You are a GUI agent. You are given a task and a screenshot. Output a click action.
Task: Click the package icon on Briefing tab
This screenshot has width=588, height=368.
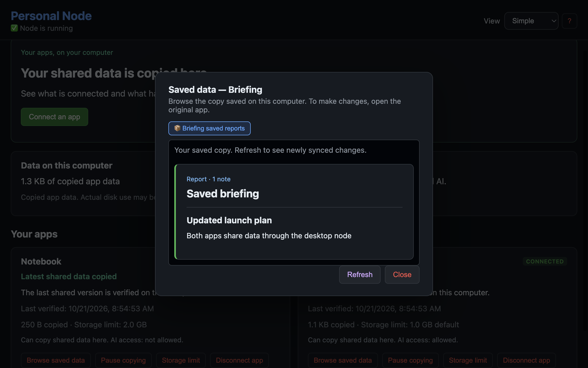click(177, 128)
